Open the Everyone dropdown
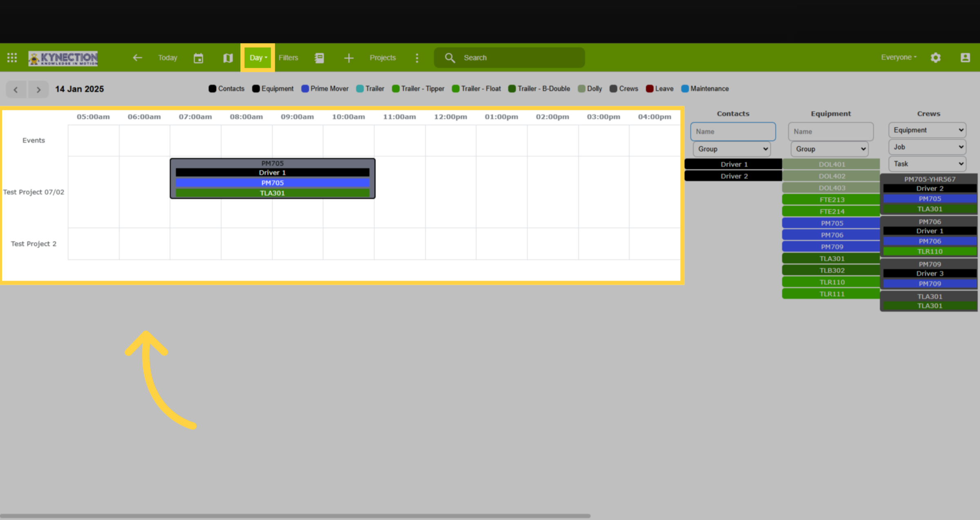 (898, 57)
